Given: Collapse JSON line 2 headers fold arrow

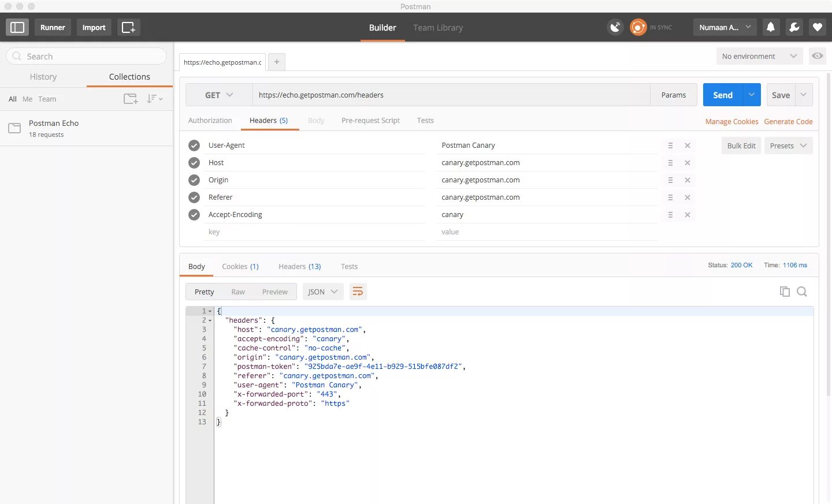Looking at the screenshot, I should [x=210, y=320].
